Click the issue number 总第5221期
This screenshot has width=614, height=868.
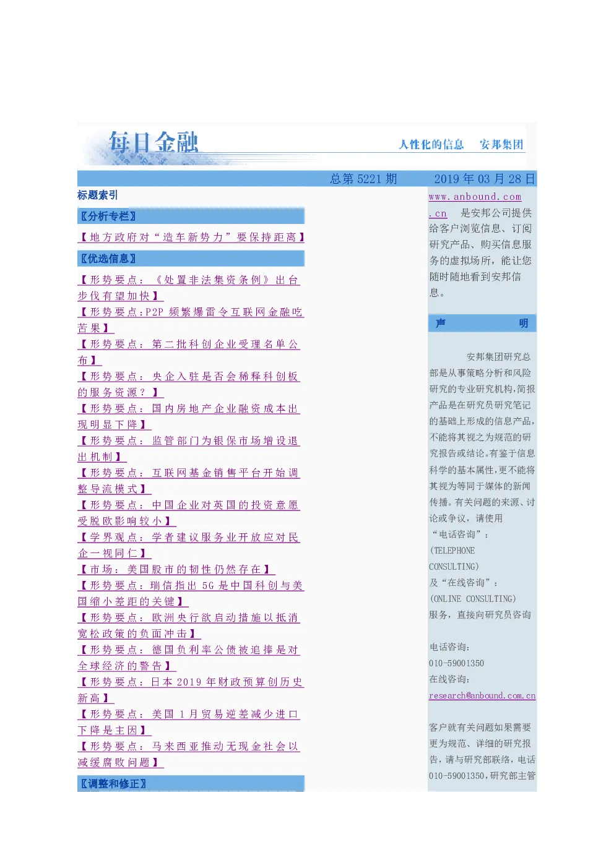(x=363, y=179)
